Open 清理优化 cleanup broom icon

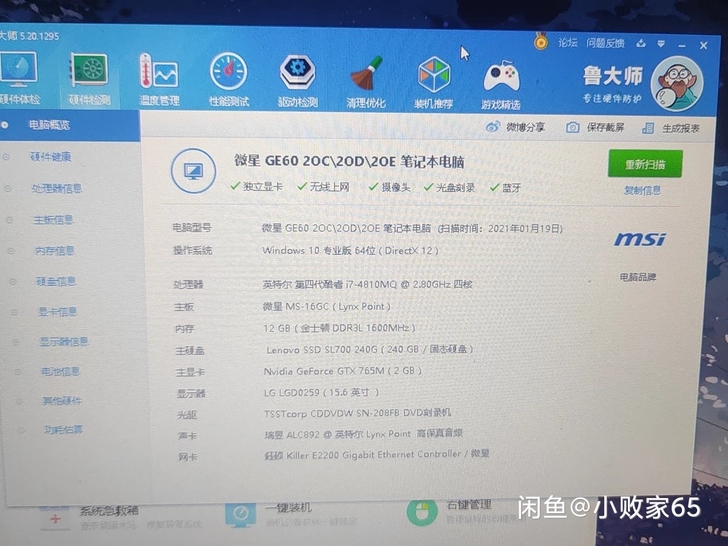(366, 83)
